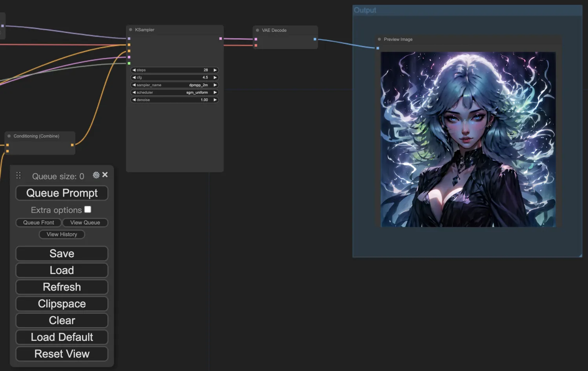
Task: Open Clipspace
Action: click(62, 304)
